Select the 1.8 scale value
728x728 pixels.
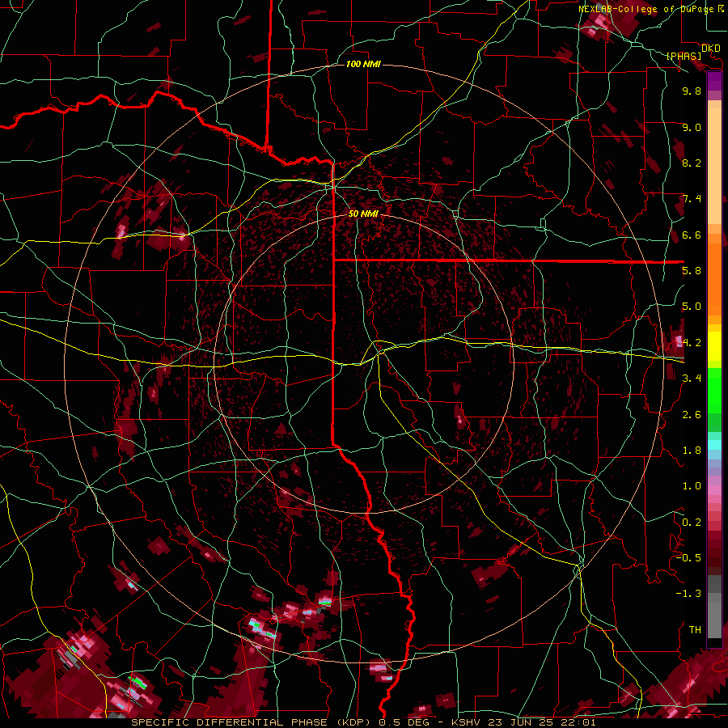(x=692, y=451)
